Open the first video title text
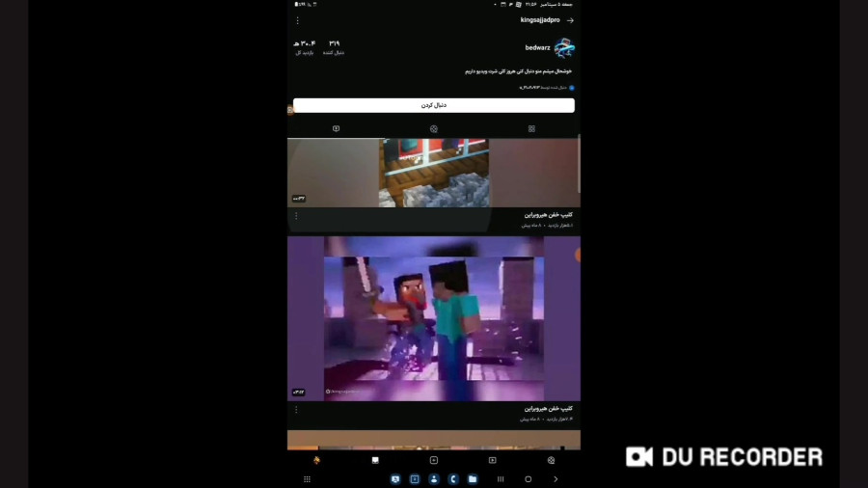868x488 pixels. pyautogui.click(x=548, y=215)
